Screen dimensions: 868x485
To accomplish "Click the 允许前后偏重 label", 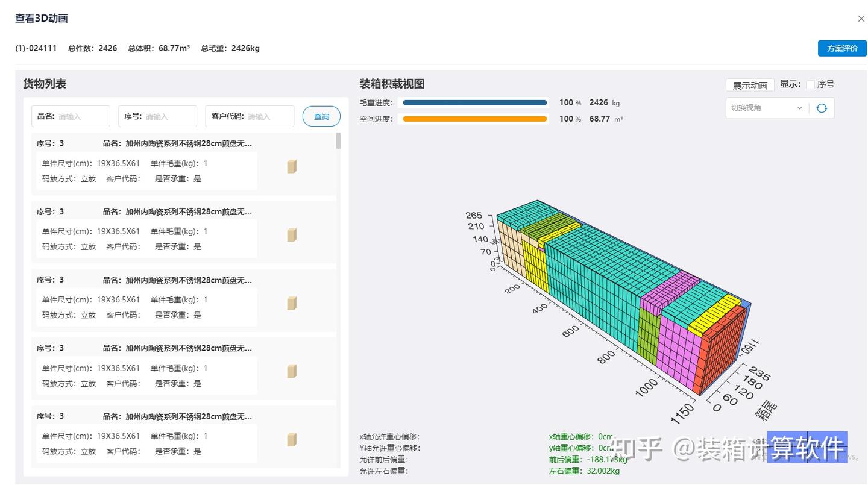I will point(383,460).
